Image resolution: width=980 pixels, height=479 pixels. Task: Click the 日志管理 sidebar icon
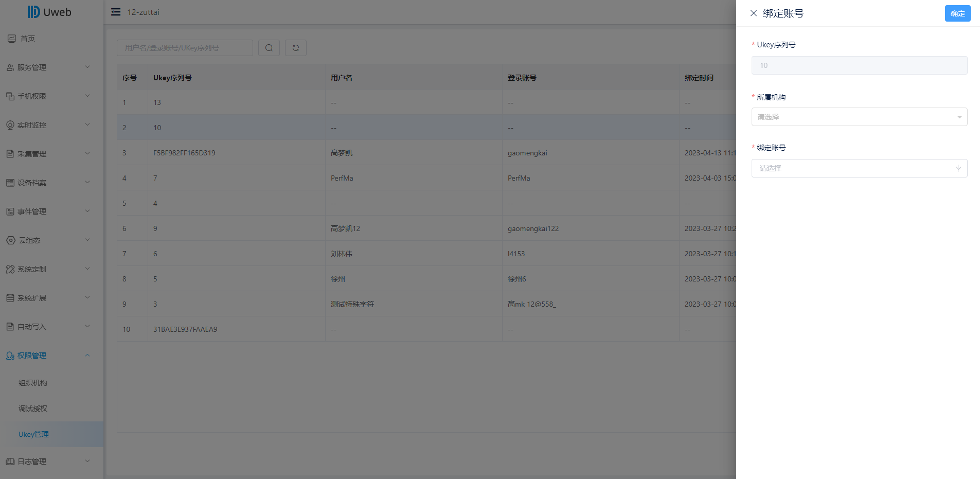pos(10,462)
